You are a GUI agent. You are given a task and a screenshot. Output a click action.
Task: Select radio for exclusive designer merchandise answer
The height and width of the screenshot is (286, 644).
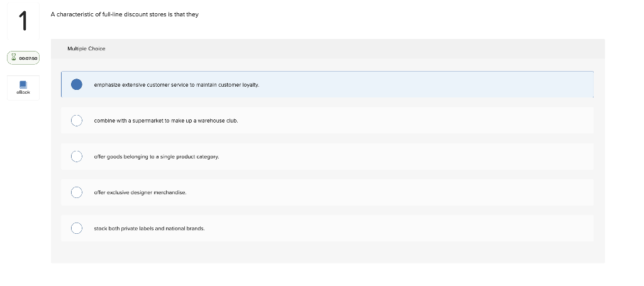(76, 192)
